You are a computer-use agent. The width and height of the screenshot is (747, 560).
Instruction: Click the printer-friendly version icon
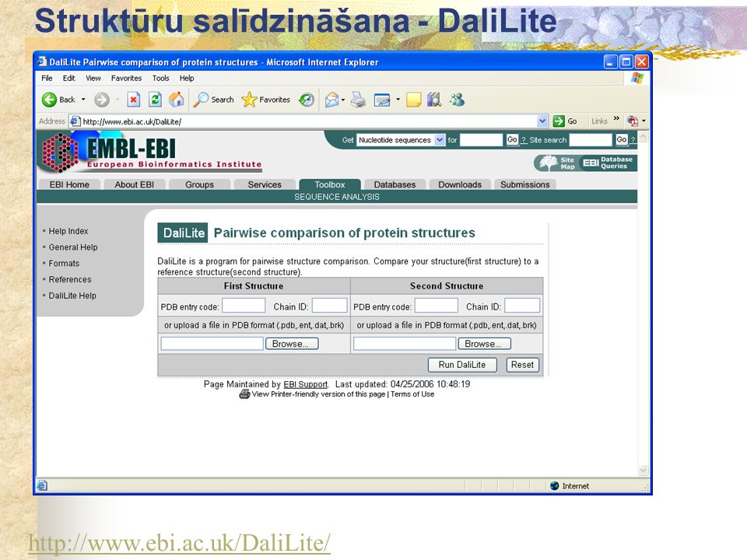coord(244,394)
